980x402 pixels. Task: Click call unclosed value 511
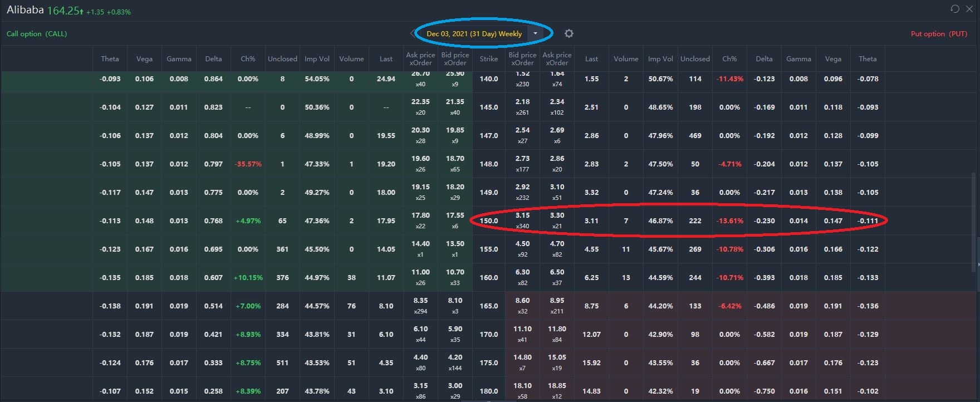pyautogui.click(x=282, y=363)
